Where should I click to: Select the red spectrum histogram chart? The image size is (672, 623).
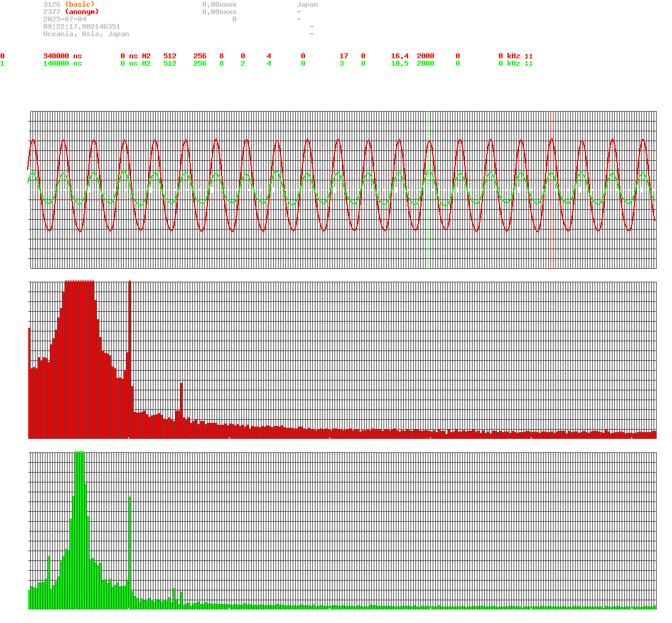click(x=342, y=360)
